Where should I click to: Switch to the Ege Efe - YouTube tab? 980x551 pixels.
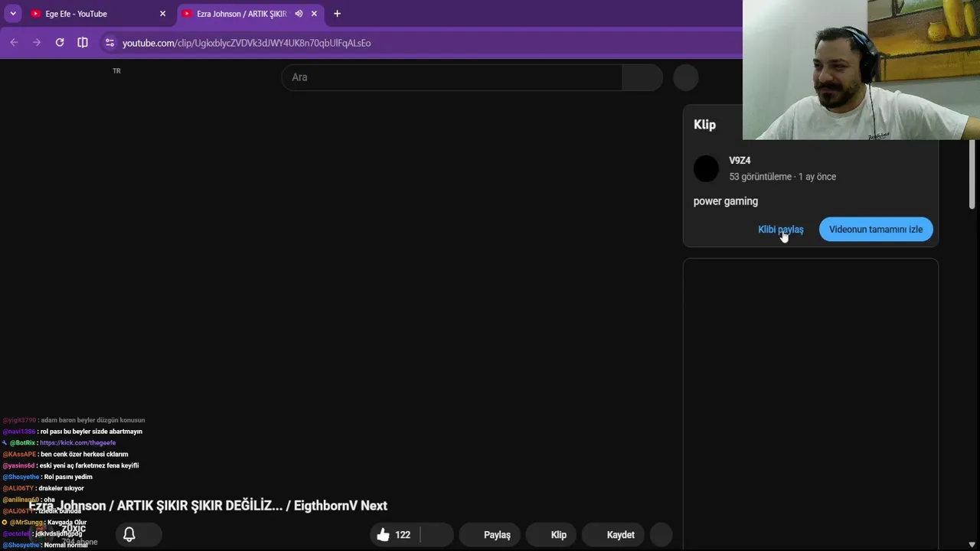click(97, 14)
